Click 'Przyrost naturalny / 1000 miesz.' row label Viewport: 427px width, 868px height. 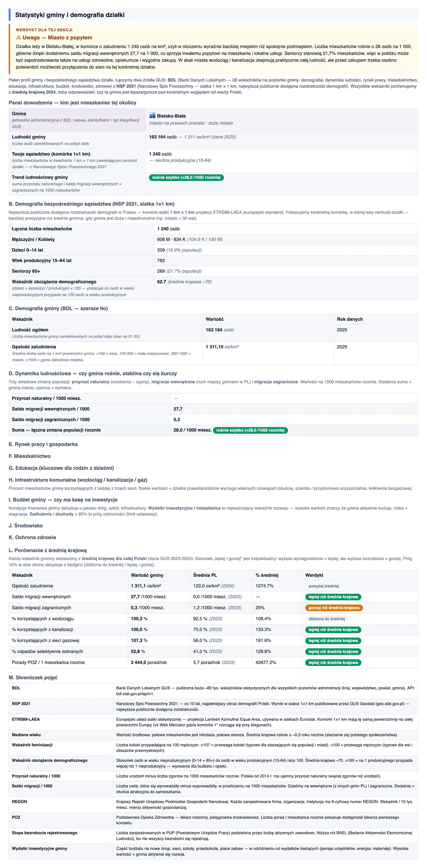(x=46, y=398)
